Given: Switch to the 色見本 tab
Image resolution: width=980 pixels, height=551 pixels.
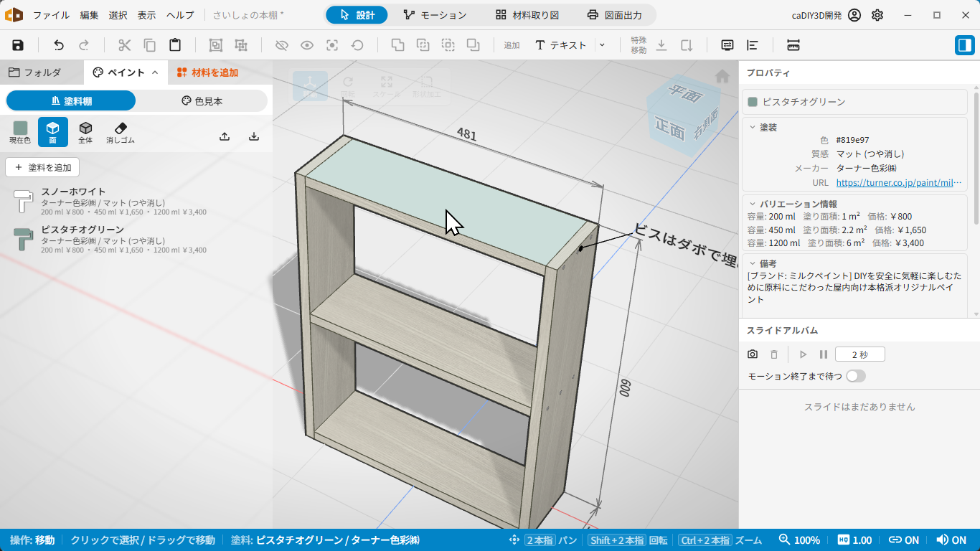Looking at the screenshot, I should [x=202, y=101].
